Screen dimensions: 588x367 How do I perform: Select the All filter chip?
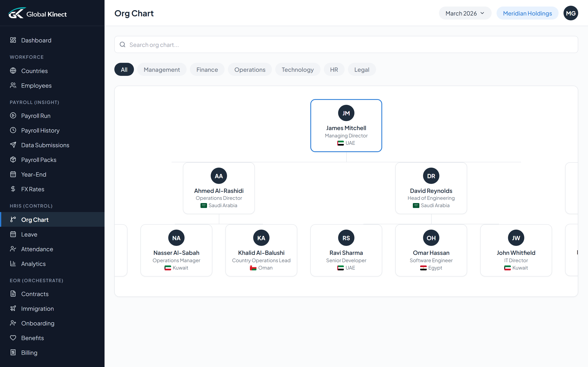tap(124, 69)
